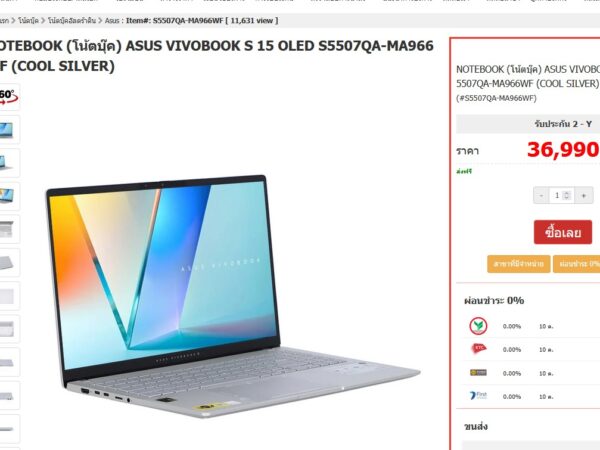The image size is (600, 450).
Task: Select the first laptop thumbnail below 360 icon
Action: tap(8, 130)
